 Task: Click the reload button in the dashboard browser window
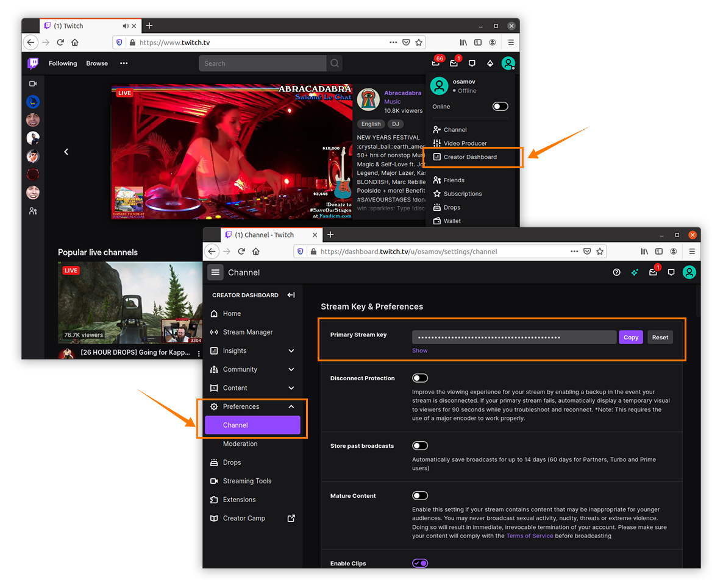tap(241, 251)
